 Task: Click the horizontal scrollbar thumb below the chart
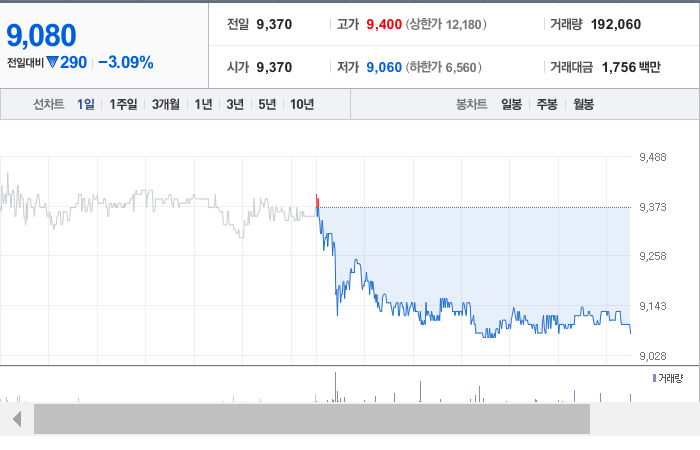[x=312, y=419]
